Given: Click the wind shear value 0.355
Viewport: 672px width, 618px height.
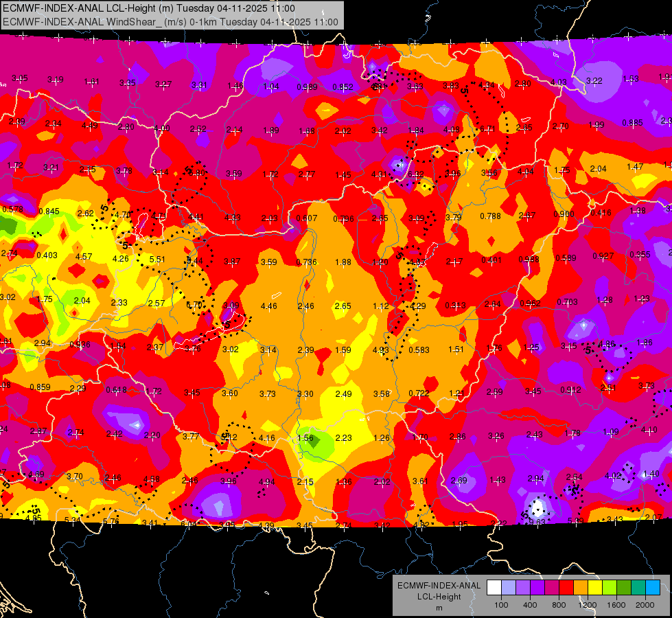Looking at the screenshot, I should pos(640,254).
